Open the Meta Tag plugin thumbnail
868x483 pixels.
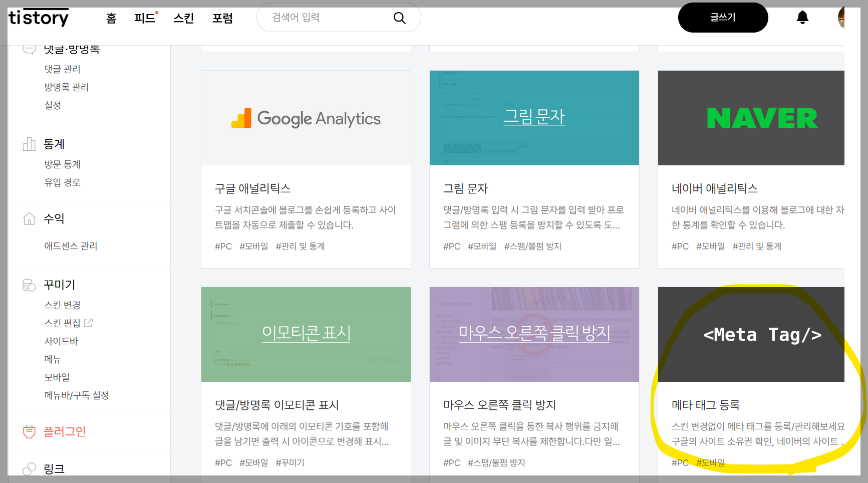click(x=751, y=334)
